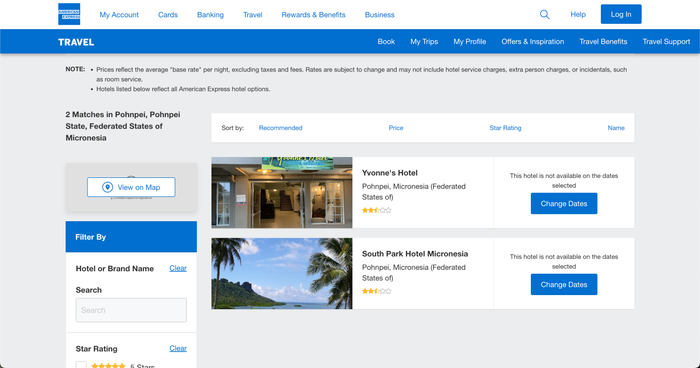The height and width of the screenshot is (368, 700).
Task: Click the TRAVEL heading in blue bar
Action: (76, 42)
